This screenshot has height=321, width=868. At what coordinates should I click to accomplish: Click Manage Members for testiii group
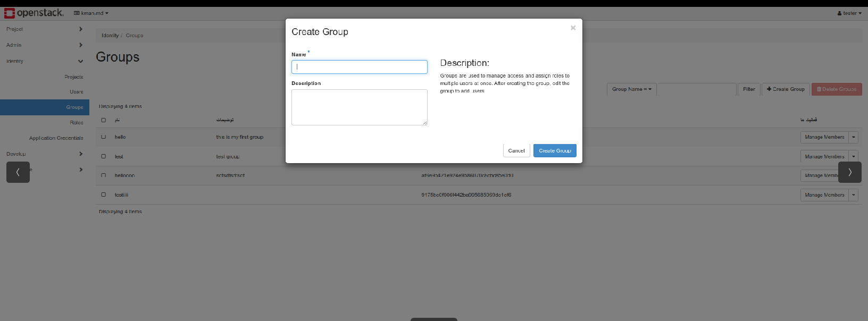[x=824, y=195]
